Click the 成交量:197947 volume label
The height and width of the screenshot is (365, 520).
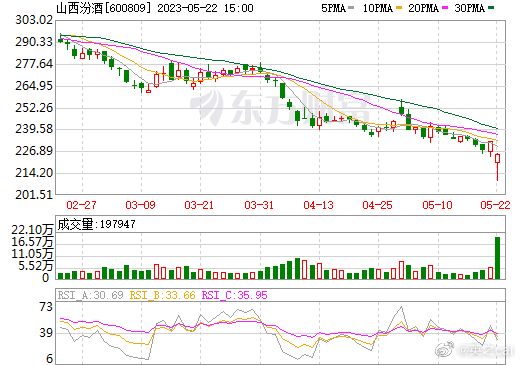tap(97, 224)
